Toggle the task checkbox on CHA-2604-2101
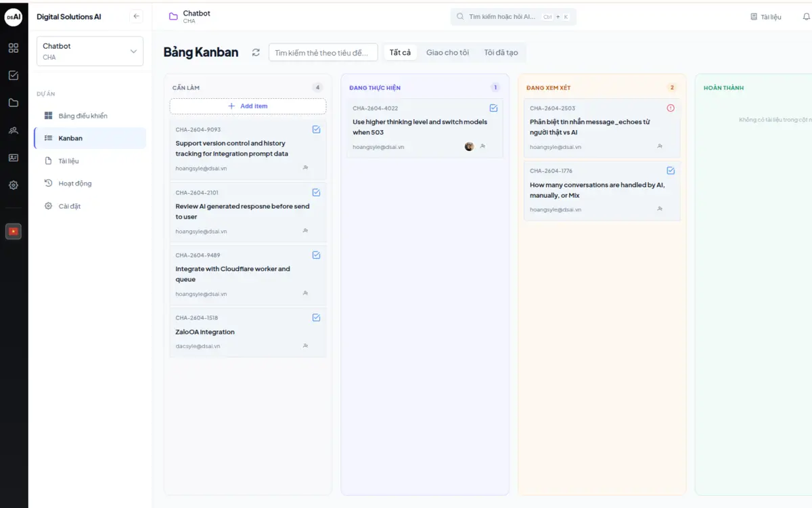Screen dimensions: 812x508 tap(316, 192)
